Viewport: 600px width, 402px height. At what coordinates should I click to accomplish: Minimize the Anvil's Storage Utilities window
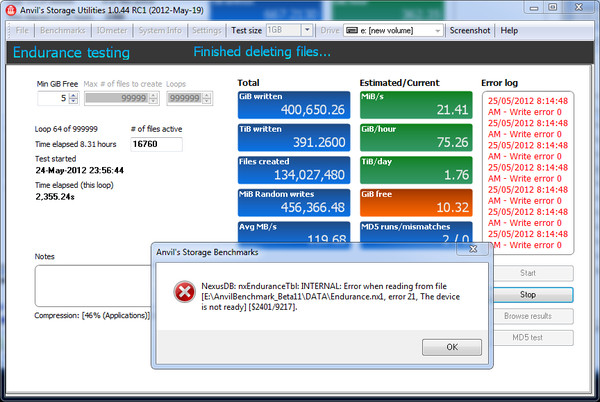[534, 8]
